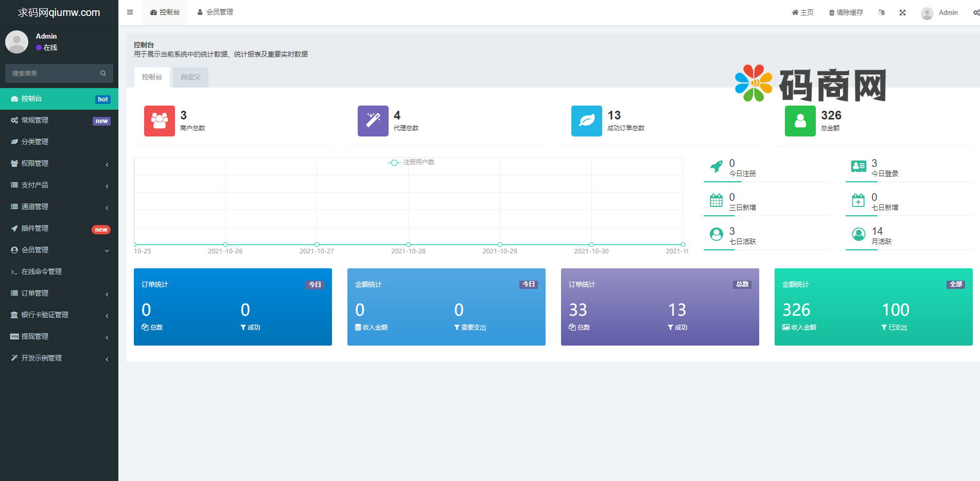The height and width of the screenshot is (481, 980).
Task: Click the language switch icon in header
Action: [882, 13]
